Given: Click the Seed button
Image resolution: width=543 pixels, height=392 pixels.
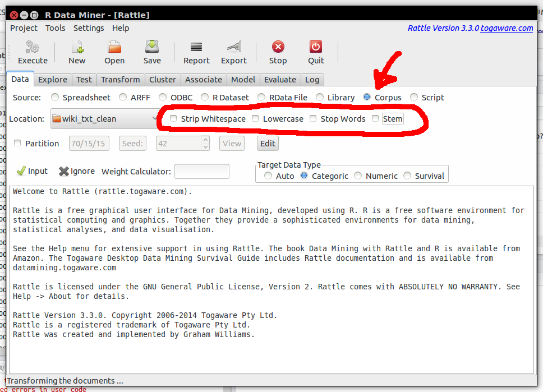Looking at the screenshot, I should click(132, 144).
